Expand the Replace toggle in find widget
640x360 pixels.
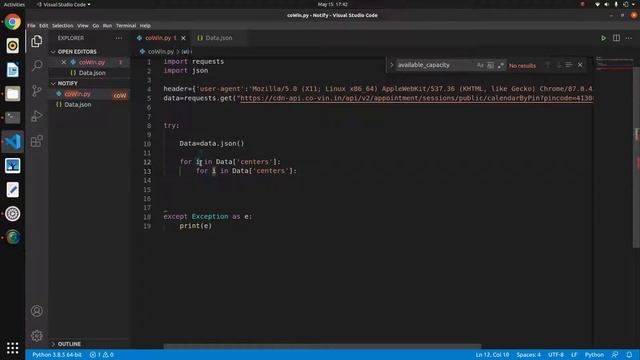[391, 65]
